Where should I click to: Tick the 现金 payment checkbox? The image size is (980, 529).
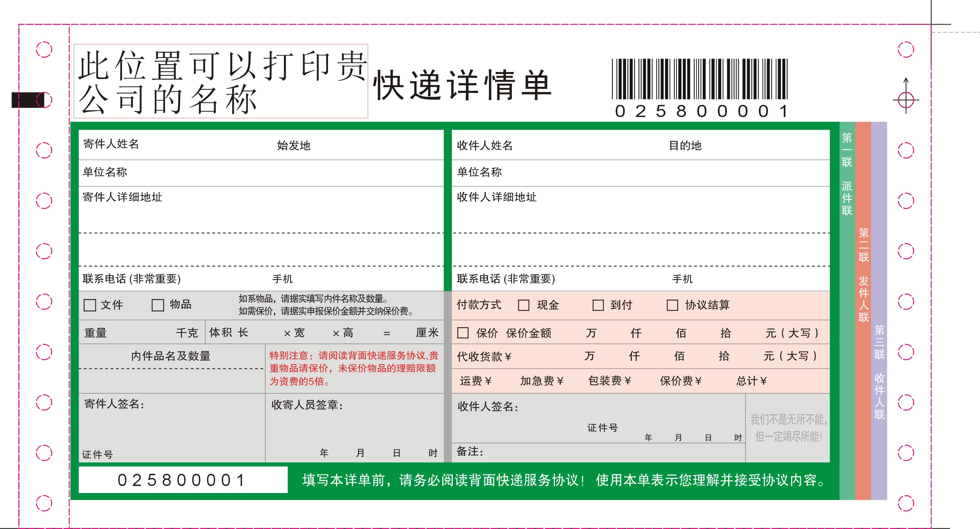[x=524, y=305]
